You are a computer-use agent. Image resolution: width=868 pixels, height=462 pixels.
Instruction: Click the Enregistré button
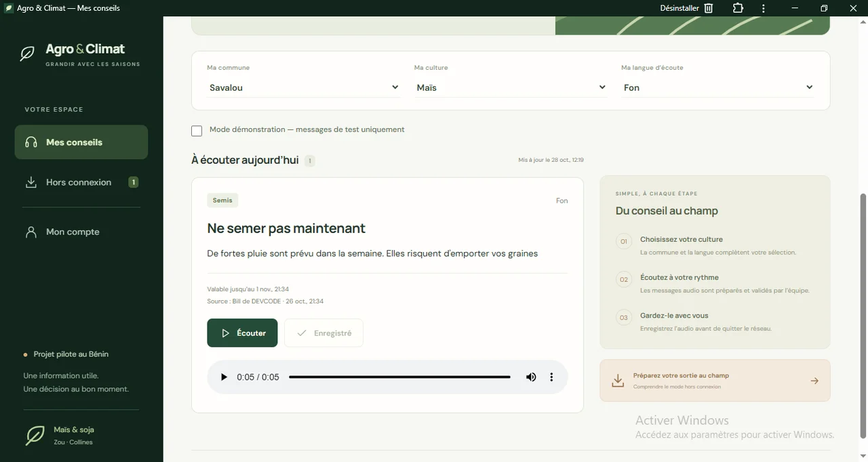click(x=323, y=333)
